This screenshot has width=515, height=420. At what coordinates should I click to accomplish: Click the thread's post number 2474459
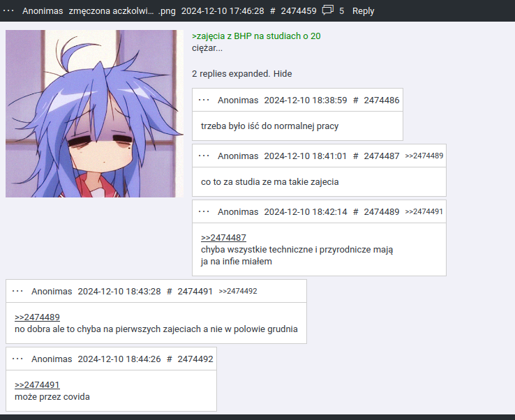click(x=299, y=11)
